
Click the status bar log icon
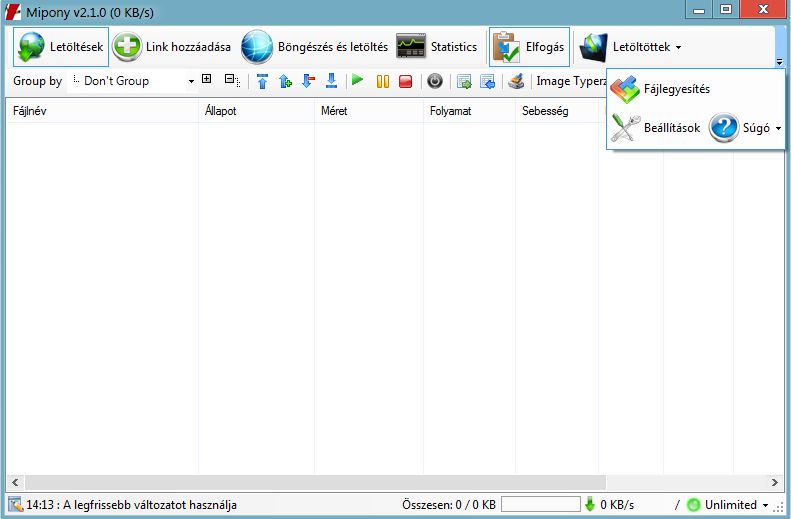(16, 504)
